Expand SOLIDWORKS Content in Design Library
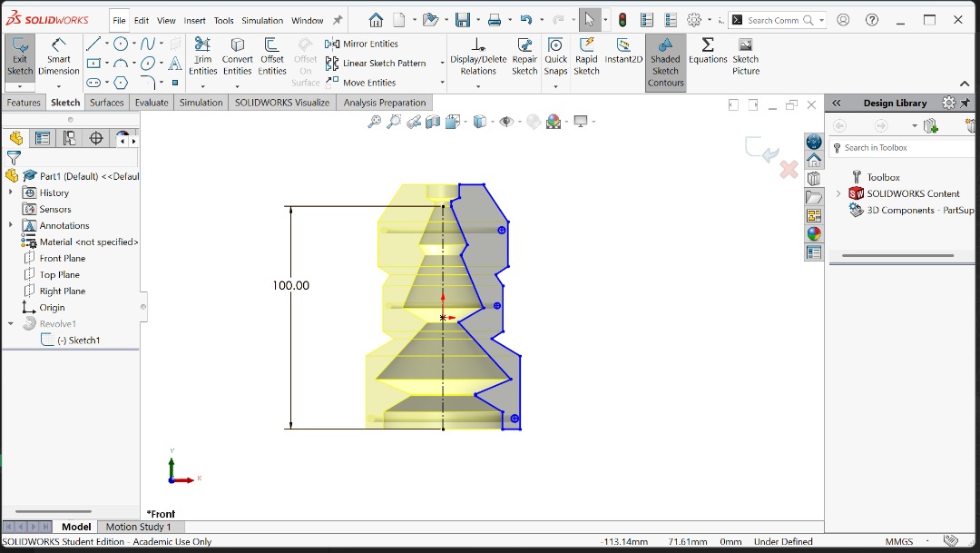Image resolution: width=980 pixels, height=553 pixels. tap(838, 194)
